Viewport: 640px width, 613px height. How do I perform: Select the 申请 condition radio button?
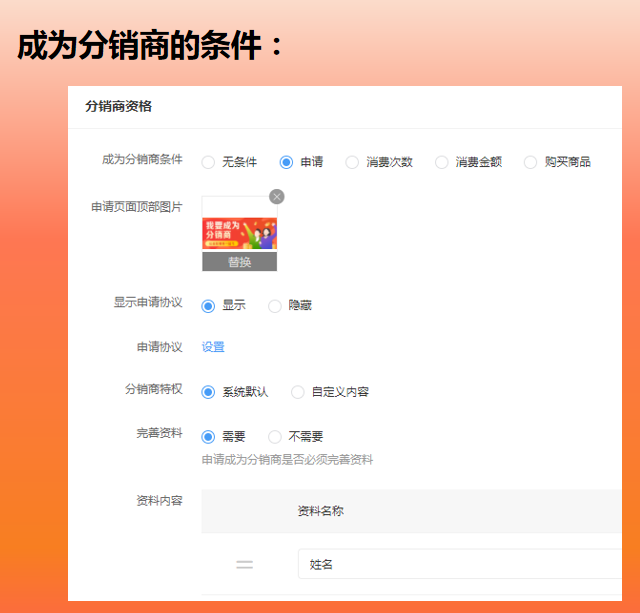287,162
